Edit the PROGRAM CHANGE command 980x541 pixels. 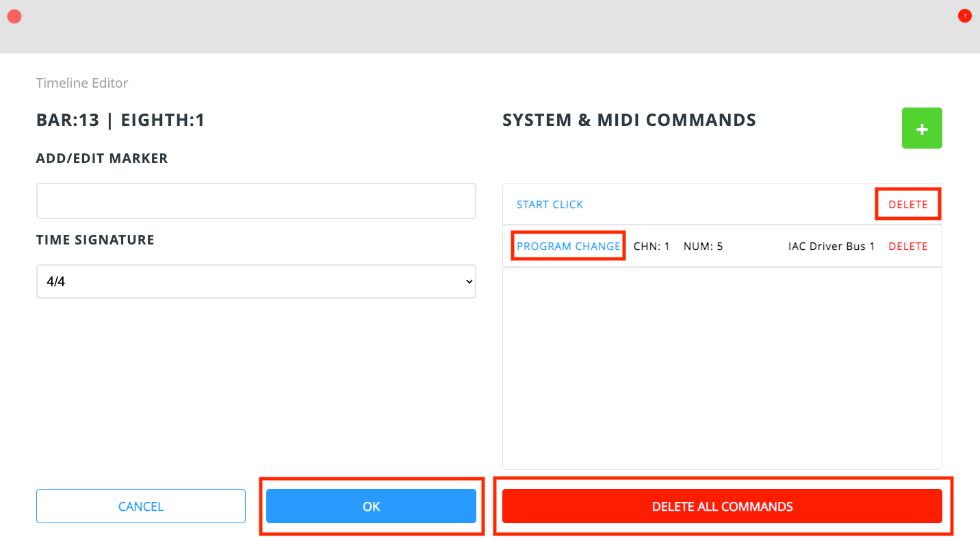[568, 247]
